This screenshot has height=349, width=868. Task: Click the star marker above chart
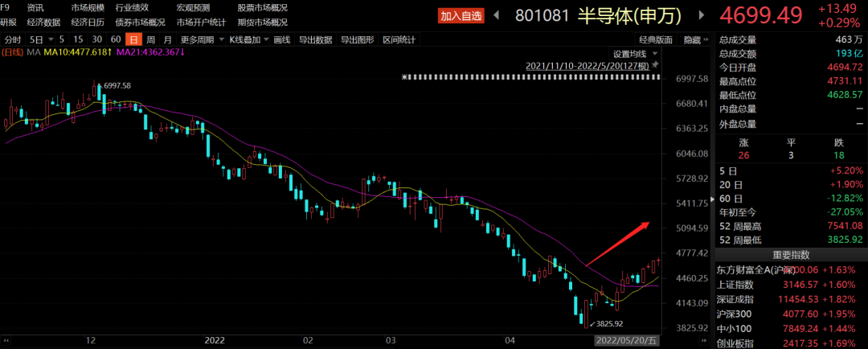tap(404, 77)
